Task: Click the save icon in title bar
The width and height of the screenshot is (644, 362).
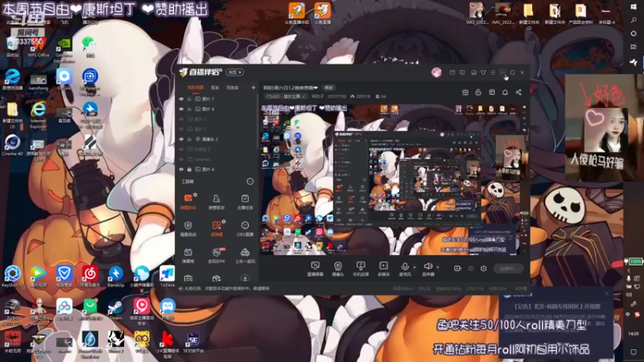Action: tap(473, 72)
